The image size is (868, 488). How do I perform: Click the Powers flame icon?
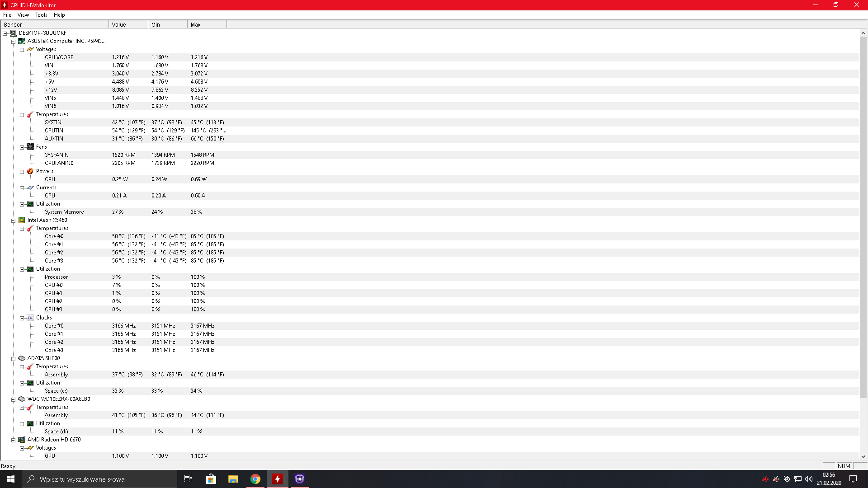coord(30,171)
